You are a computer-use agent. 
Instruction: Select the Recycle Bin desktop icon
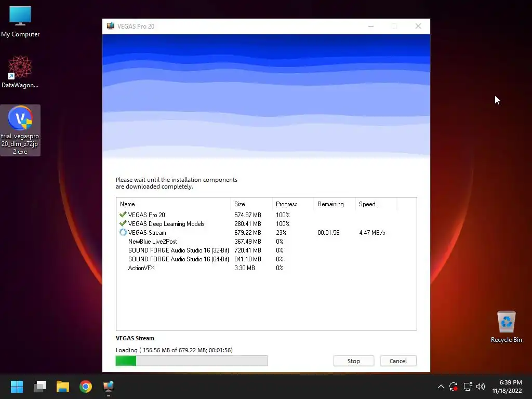[x=506, y=327]
